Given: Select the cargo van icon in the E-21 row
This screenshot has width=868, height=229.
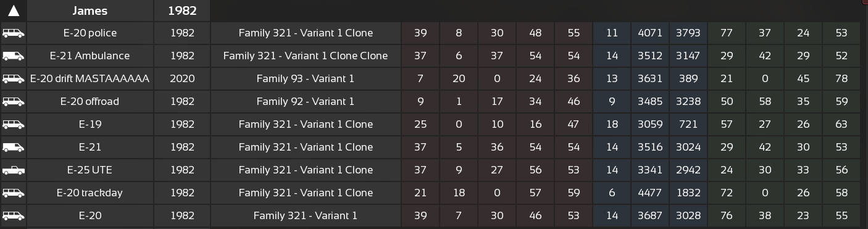Looking at the screenshot, I should [x=13, y=148].
